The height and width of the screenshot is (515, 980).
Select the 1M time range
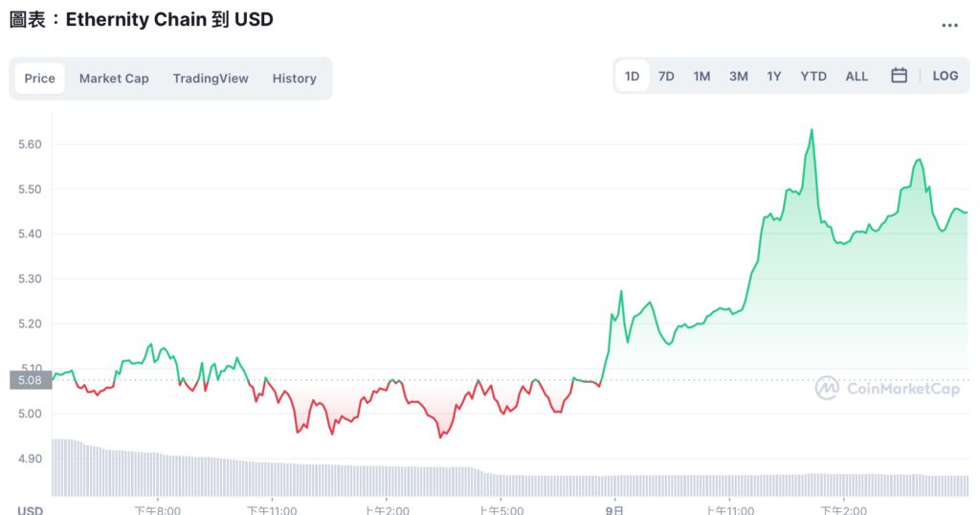702,76
